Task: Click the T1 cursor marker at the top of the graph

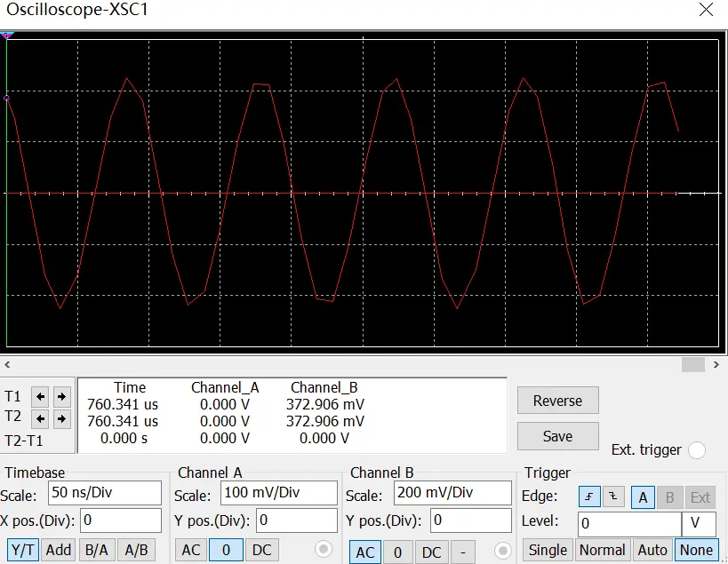Action: tap(6, 36)
